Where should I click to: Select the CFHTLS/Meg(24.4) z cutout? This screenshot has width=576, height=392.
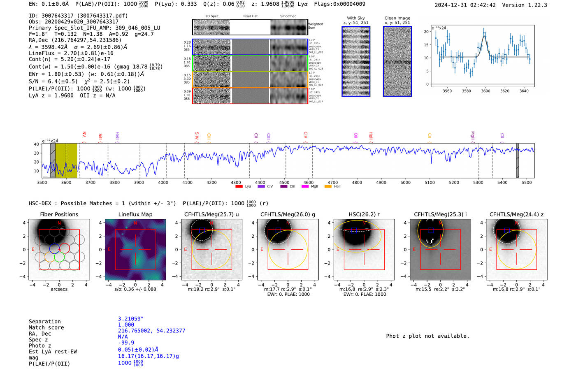click(x=517, y=249)
